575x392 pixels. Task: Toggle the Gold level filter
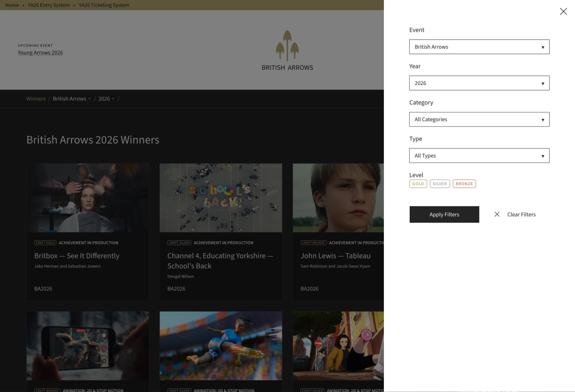(x=418, y=184)
